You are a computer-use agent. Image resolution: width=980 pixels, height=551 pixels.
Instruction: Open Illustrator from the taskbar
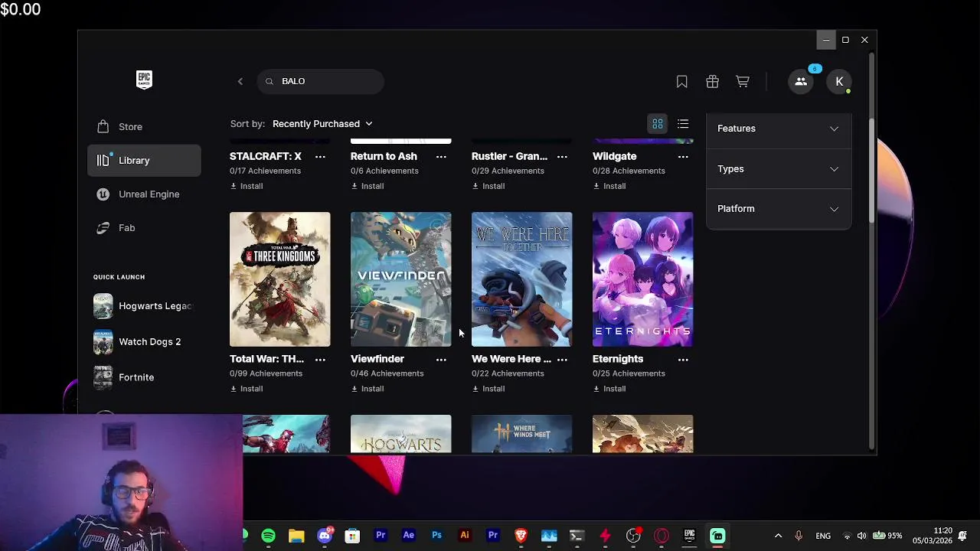coord(465,536)
